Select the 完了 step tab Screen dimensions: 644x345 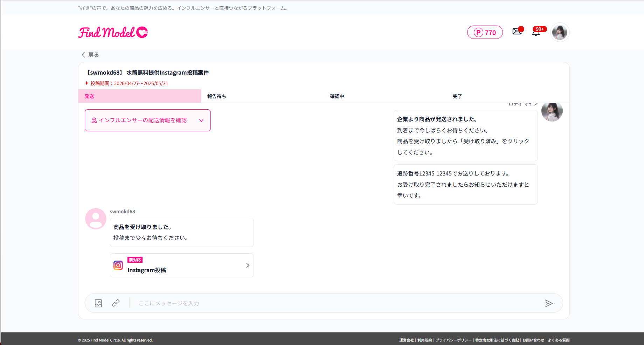[508, 96]
